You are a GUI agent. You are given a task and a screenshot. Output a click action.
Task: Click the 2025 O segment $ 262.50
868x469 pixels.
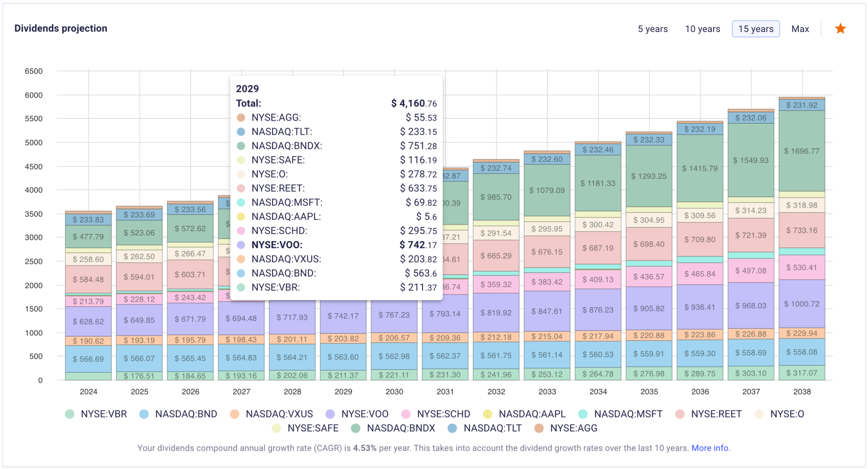click(x=139, y=256)
